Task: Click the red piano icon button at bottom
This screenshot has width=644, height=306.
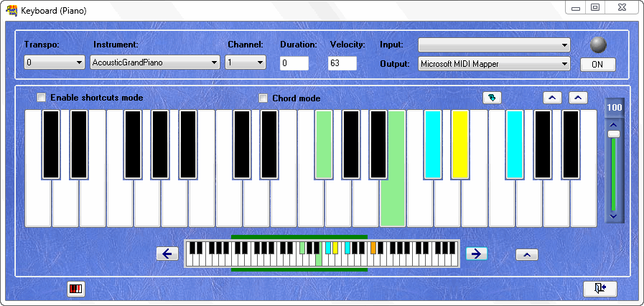Action: pos(76,289)
